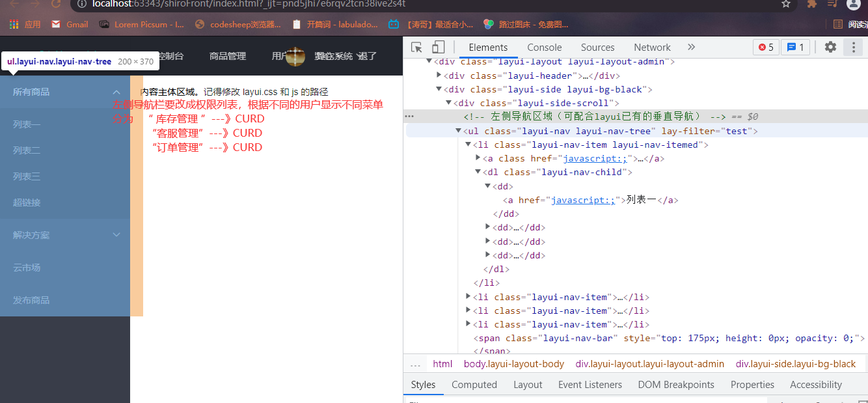The height and width of the screenshot is (403, 868).
Task: Show more DevTools tabs chevron
Action: click(691, 47)
